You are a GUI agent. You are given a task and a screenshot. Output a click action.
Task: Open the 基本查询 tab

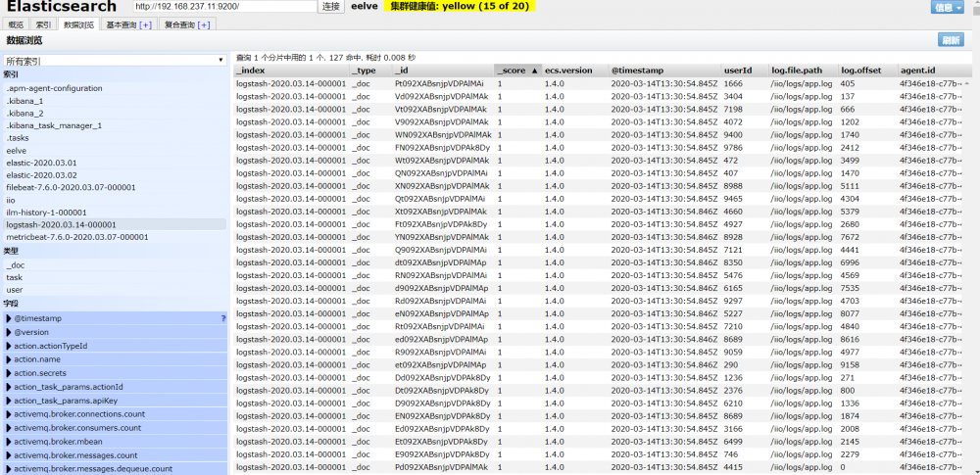coord(128,25)
